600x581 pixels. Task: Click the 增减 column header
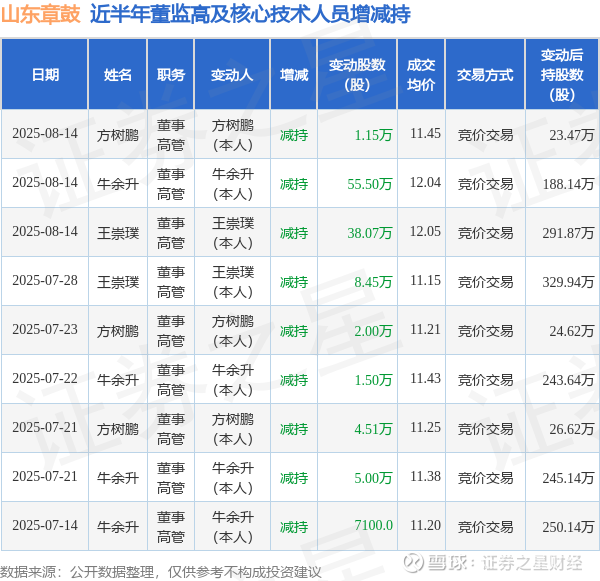(294, 74)
